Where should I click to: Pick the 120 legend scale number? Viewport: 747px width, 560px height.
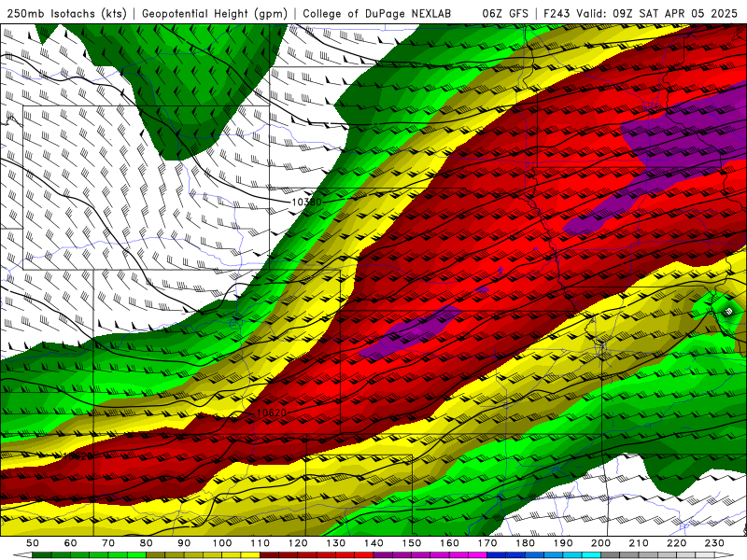[x=298, y=543]
